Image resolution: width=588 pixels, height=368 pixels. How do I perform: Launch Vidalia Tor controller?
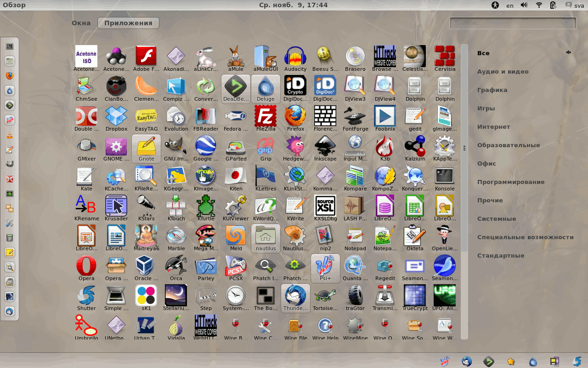coord(176,328)
